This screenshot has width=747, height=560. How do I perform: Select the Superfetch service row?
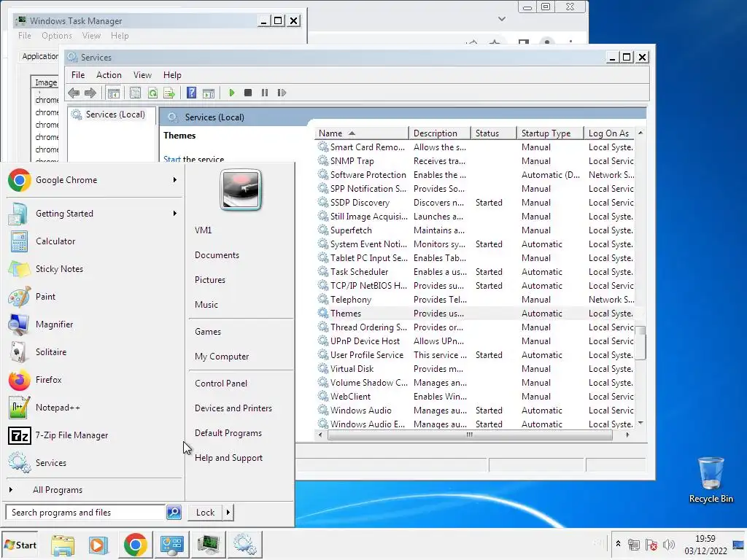click(x=475, y=230)
